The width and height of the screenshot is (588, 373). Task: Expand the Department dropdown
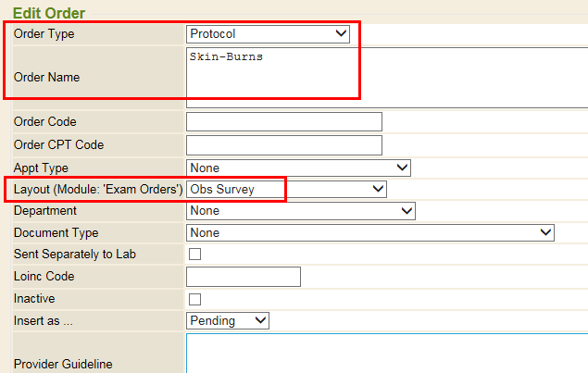click(301, 211)
